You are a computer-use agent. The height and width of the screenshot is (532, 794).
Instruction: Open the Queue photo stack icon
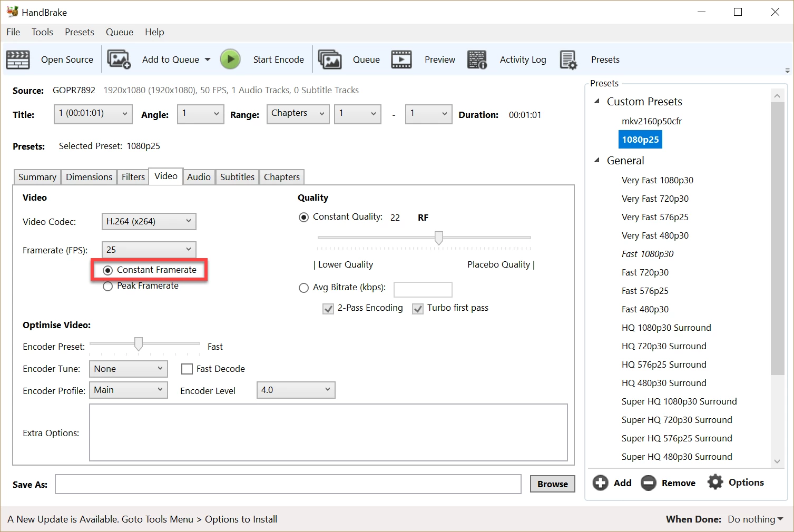pyautogui.click(x=330, y=60)
